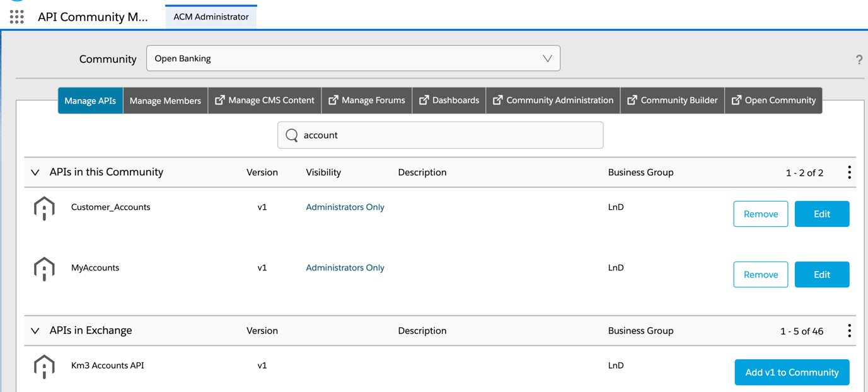Remove the Customer_Accounts API
The image size is (868, 392).
[761, 214]
